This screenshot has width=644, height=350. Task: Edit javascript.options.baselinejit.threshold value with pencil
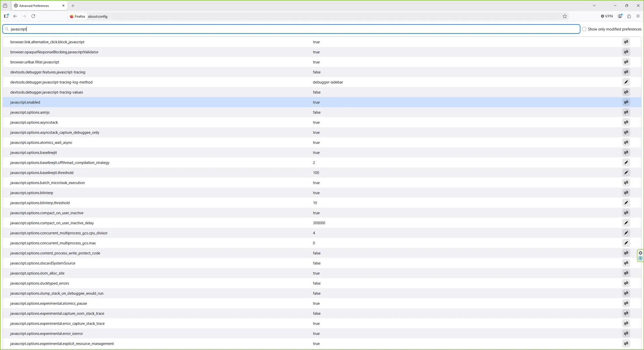(x=626, y=173)
